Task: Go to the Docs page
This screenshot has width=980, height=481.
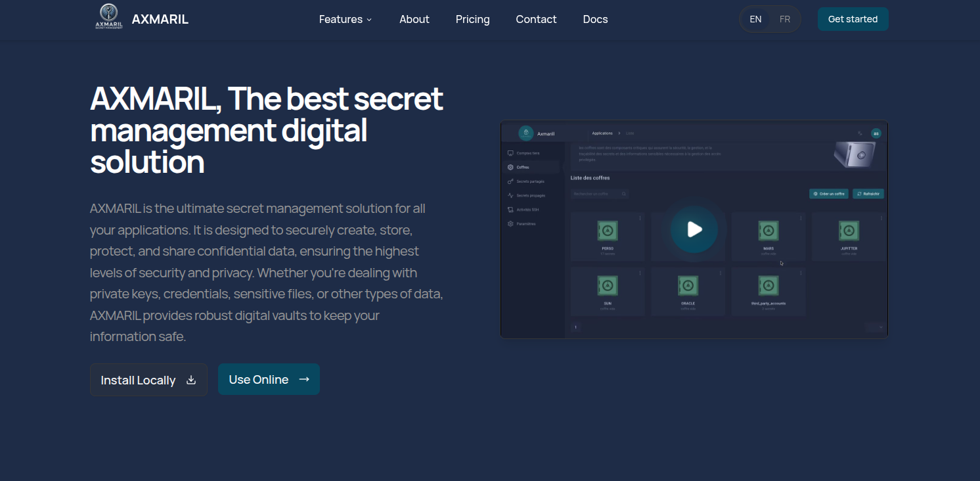Action: point(595,19)
